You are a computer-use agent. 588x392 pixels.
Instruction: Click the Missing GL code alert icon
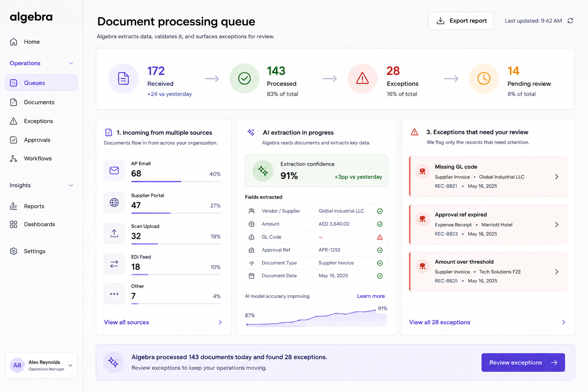coord(422,171)
